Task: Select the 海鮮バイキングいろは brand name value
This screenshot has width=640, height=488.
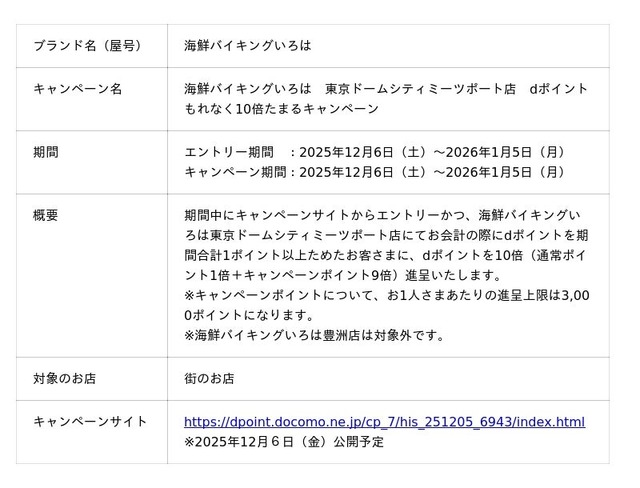Action: coord(248,46)
